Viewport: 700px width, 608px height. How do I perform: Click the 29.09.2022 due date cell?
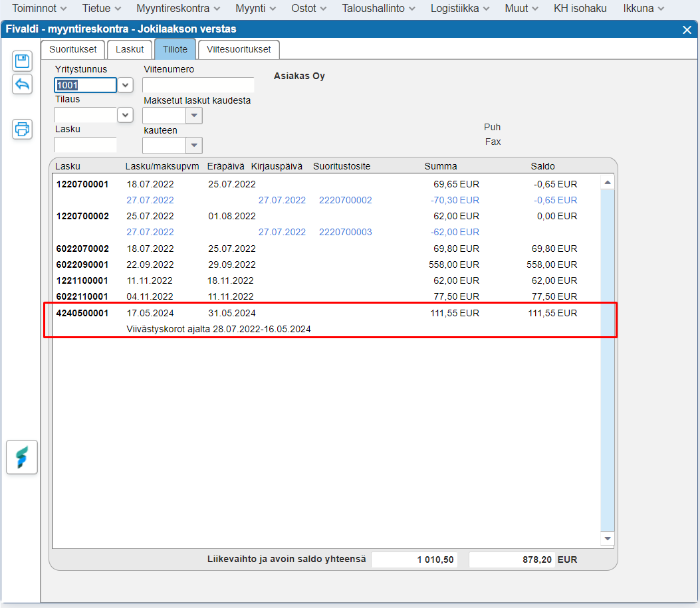point(232,264)
